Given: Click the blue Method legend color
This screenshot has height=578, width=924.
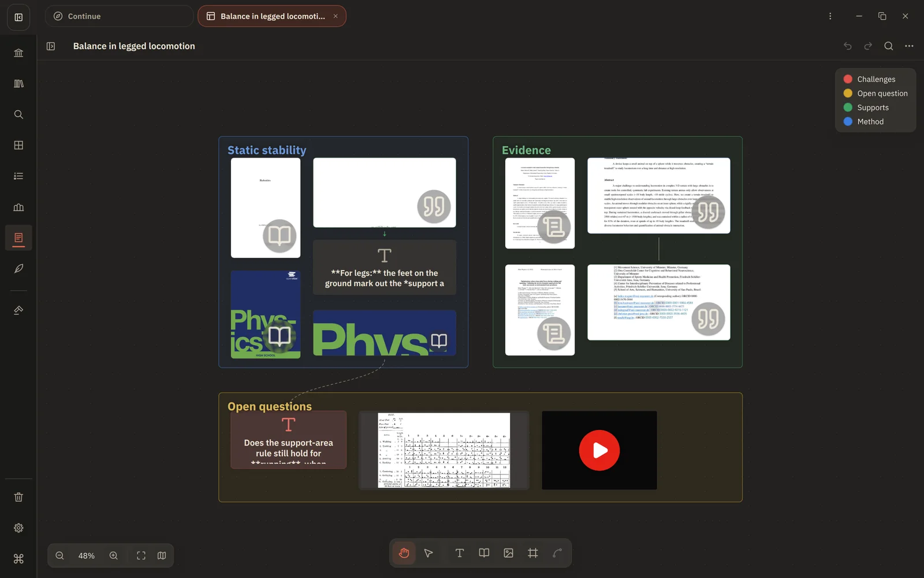Looking at the screenshot, I should coord(848,121).
